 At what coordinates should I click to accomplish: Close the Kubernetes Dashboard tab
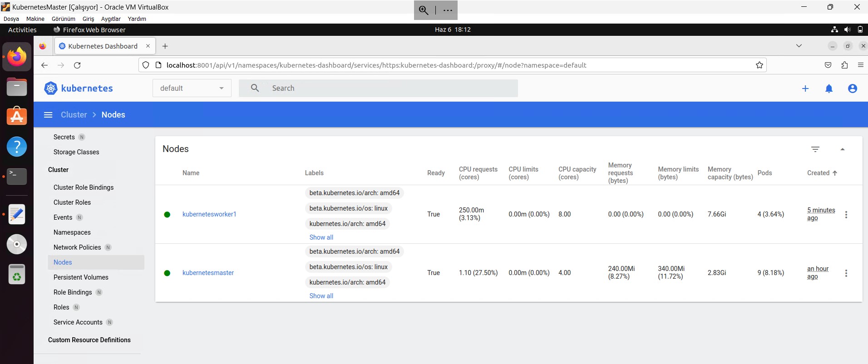(x=148, y=46)
